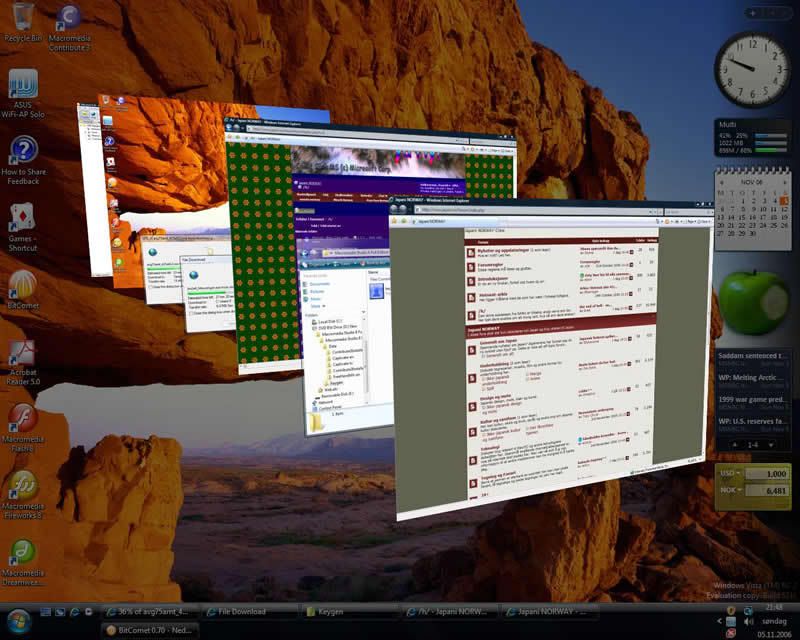Click the network tray icon above volume
The image size is (800, 640).
[748, 610]
